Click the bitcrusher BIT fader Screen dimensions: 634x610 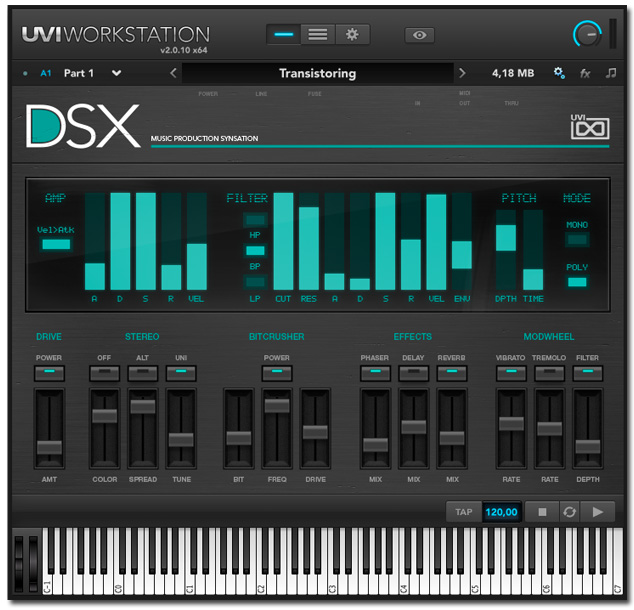pos(239,438)
